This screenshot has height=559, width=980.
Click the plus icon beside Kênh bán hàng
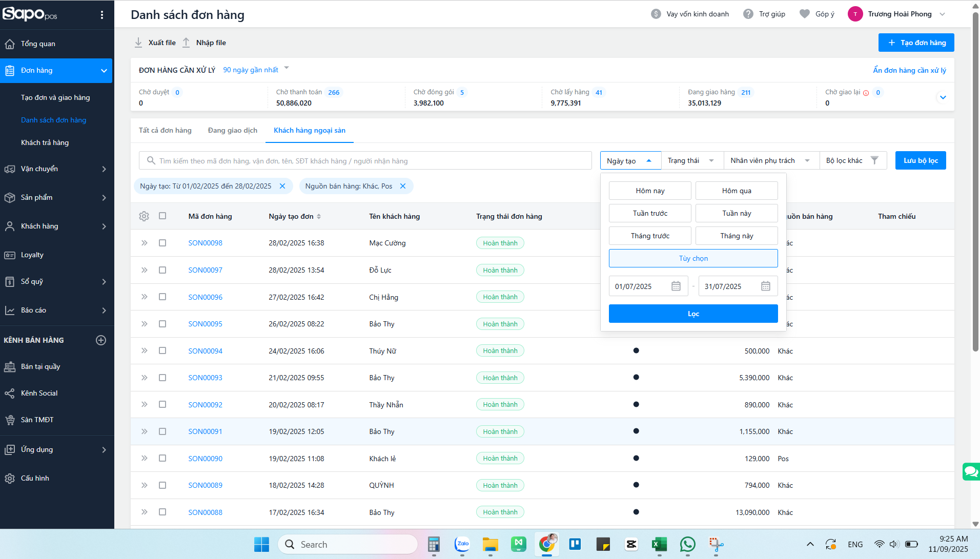101,340
